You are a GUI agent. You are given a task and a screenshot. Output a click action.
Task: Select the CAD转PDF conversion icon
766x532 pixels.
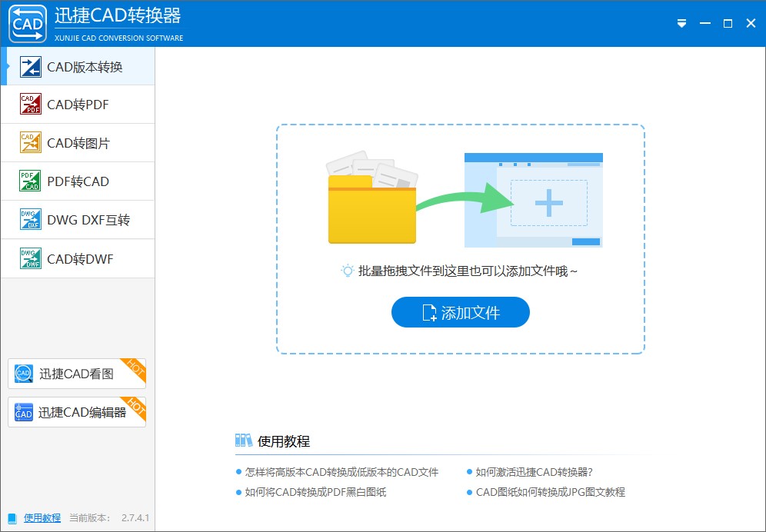(29, 104)
